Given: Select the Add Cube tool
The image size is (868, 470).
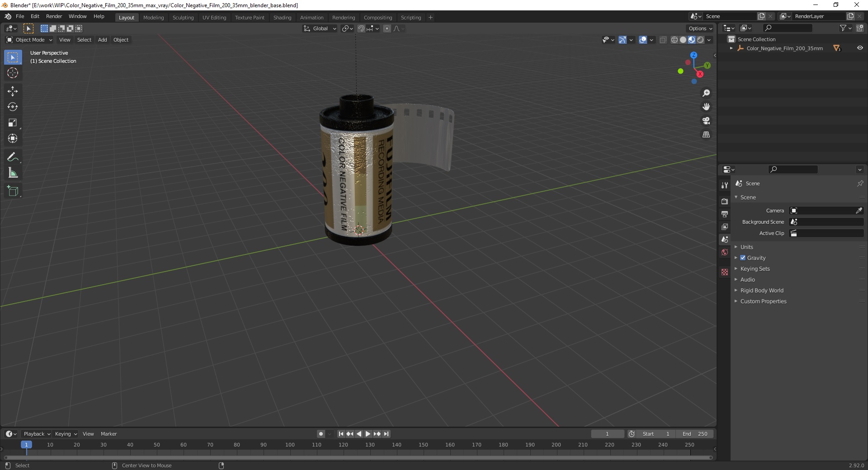Looking at the screenshot, I should click(13, 191).
